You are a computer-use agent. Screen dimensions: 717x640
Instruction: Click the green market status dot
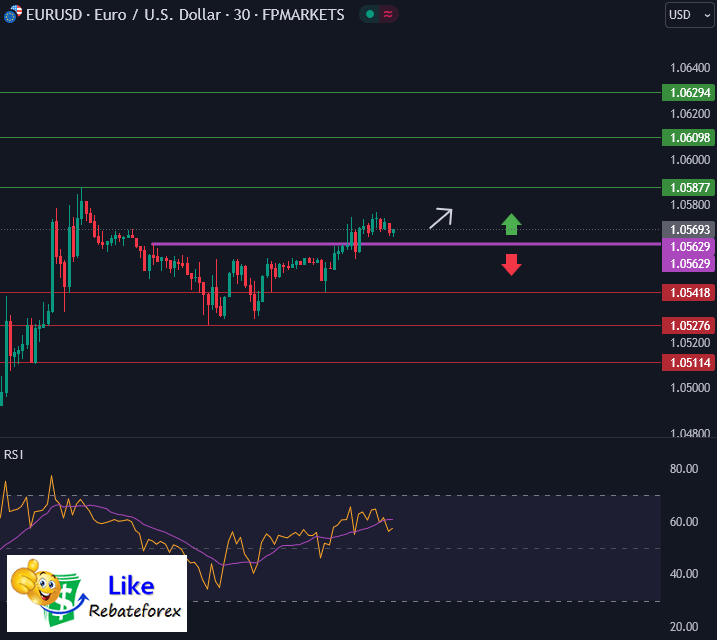(x=370, y=15)
